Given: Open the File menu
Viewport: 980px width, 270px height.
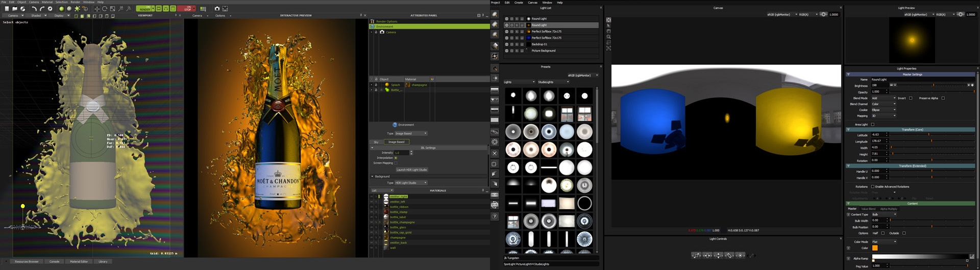Looking at the screenshot, I should click(x=4, y=2).
